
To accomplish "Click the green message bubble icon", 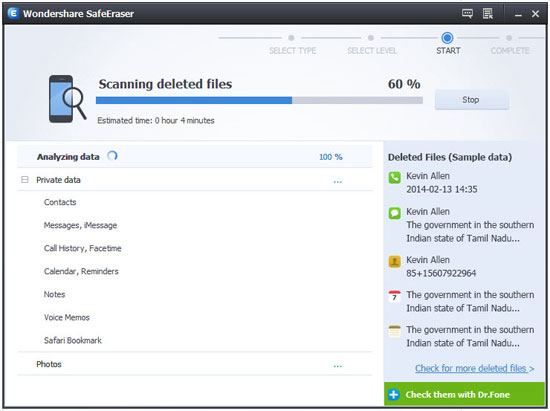I will pos(395,213).
